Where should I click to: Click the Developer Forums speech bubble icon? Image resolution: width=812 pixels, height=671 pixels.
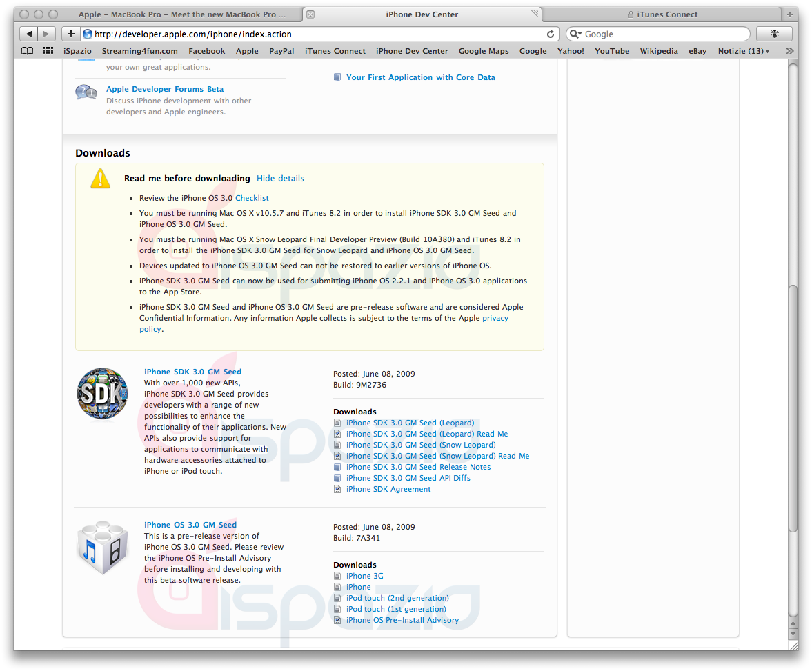(86, 92)
